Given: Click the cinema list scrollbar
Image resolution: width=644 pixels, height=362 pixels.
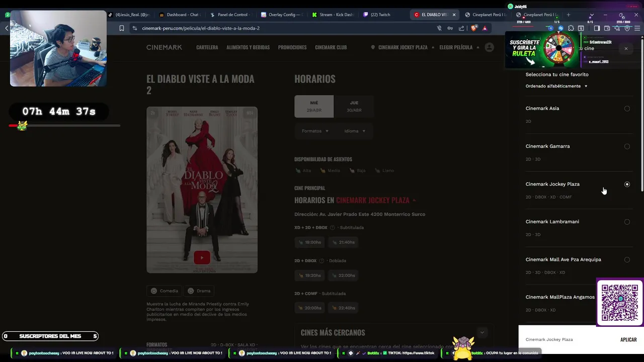Looking at the screenshot, I should (641, 116).
